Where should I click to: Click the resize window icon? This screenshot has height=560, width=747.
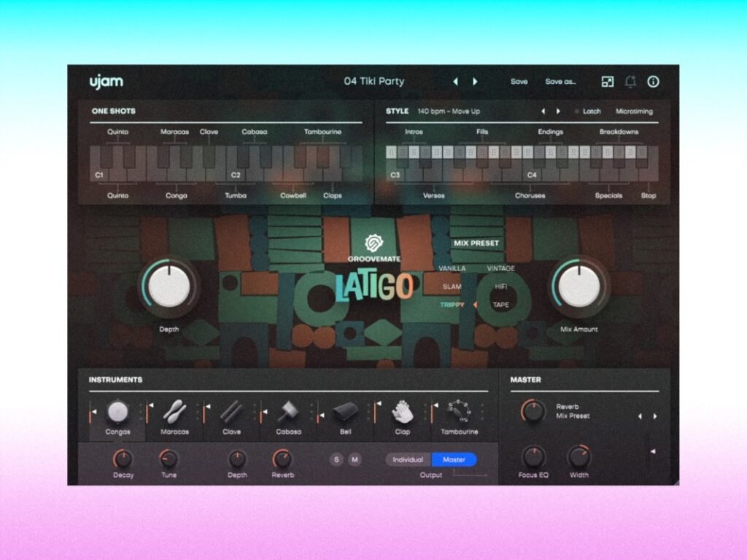tap(607, 81)
